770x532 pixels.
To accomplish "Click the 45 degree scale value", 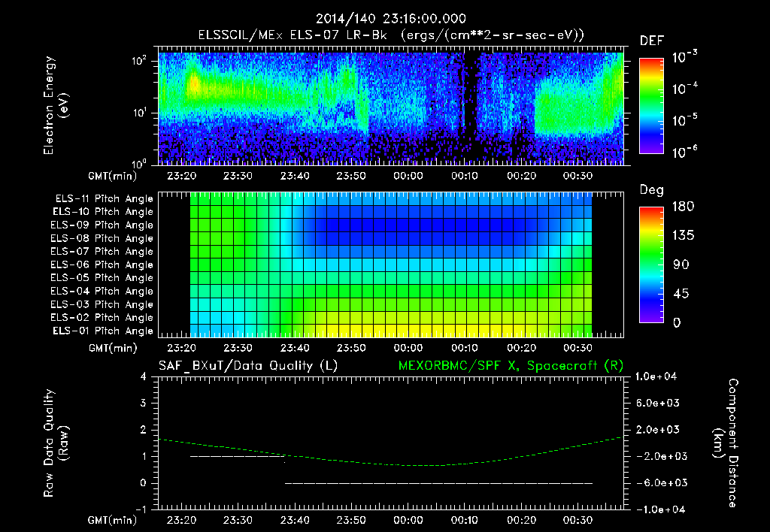I will tap(681, 294).
